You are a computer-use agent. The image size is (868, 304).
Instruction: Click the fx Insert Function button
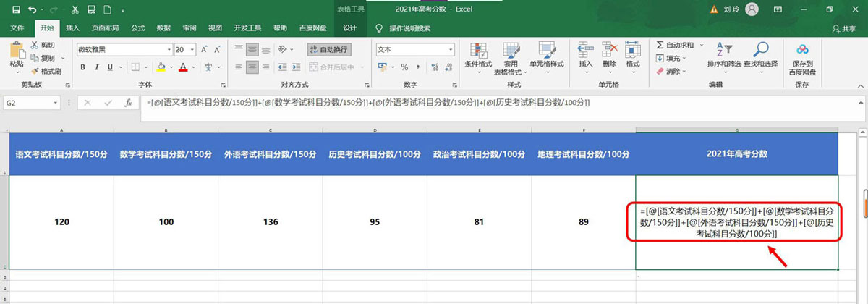point(128,103)
